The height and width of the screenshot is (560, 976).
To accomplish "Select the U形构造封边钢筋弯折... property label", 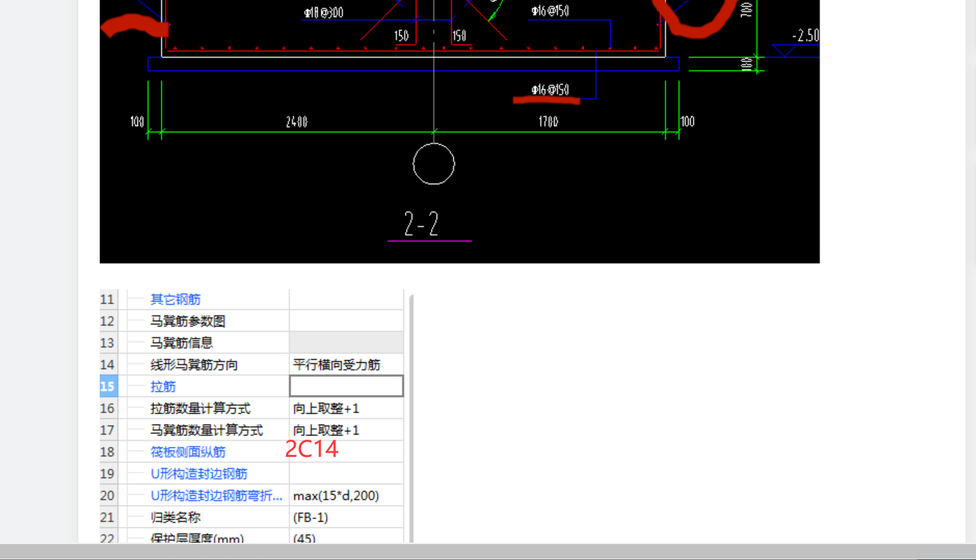I will pyautogui.click(x=217, y=496).
